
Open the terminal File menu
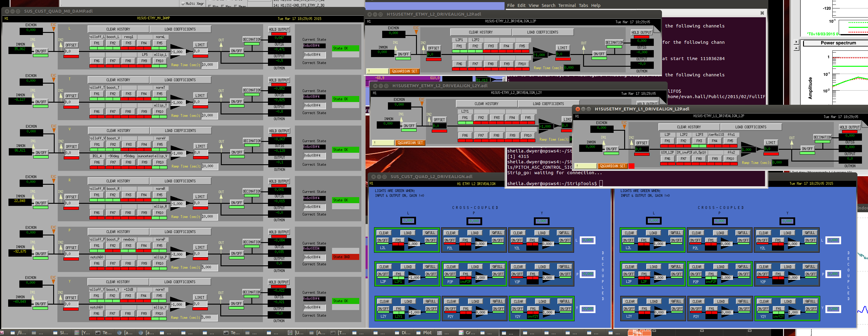point(511,5)
